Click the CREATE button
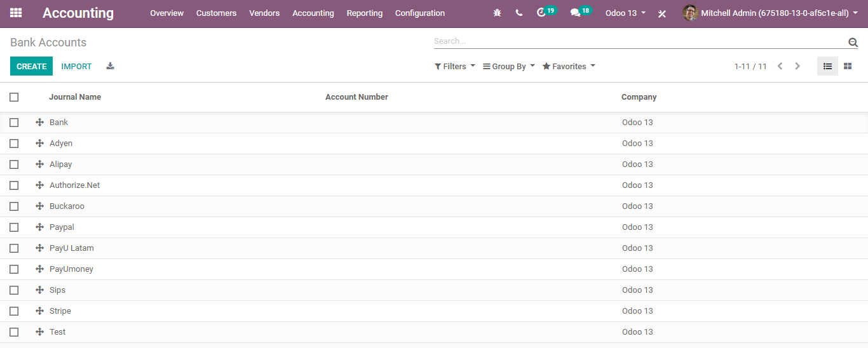Screen dimensions: 868x348 (x=32, y=66)
